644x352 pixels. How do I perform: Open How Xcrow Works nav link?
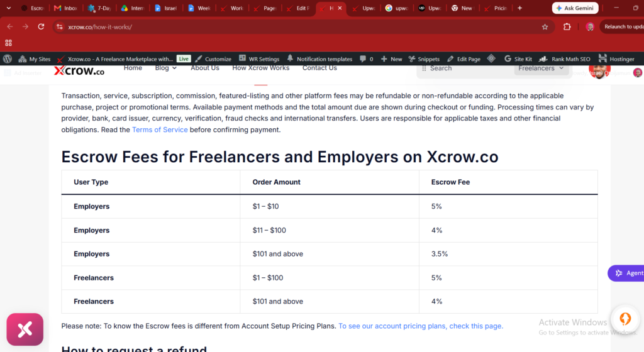click(261, 68)
